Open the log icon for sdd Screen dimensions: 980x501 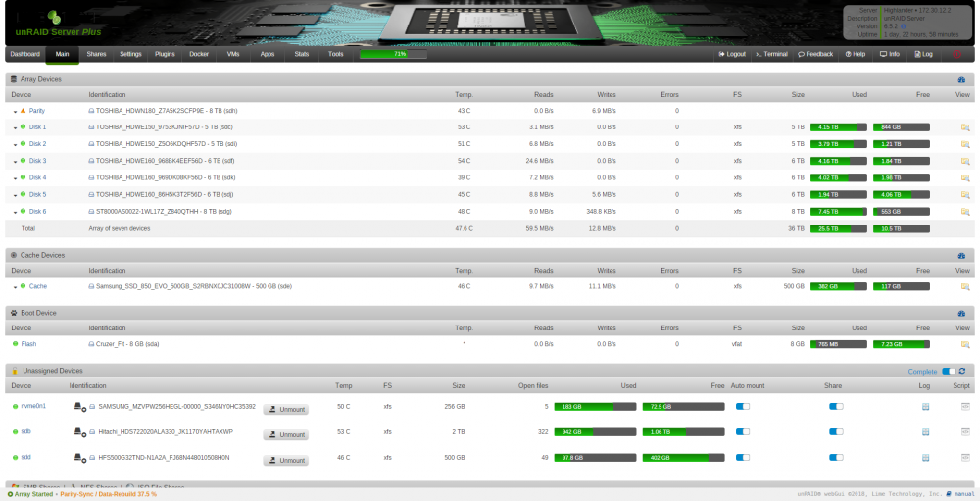click(x=926, y=458)
